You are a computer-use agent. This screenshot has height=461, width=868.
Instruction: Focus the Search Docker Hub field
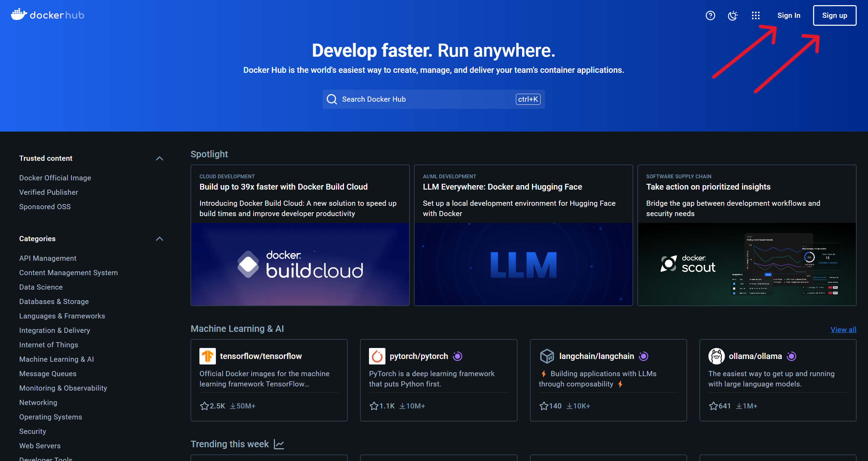coord(433,99)
